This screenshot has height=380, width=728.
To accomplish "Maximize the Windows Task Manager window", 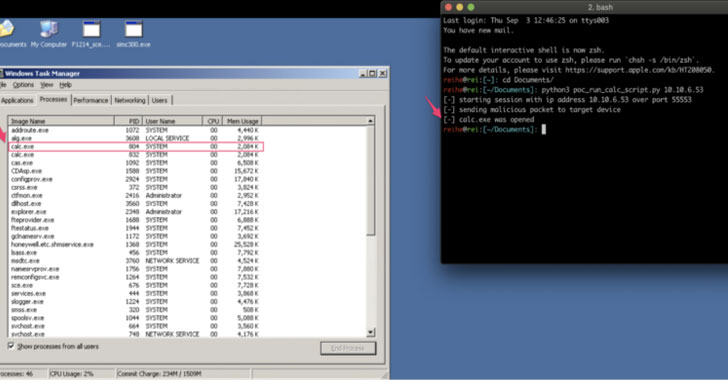I will (x=372, y=73).
